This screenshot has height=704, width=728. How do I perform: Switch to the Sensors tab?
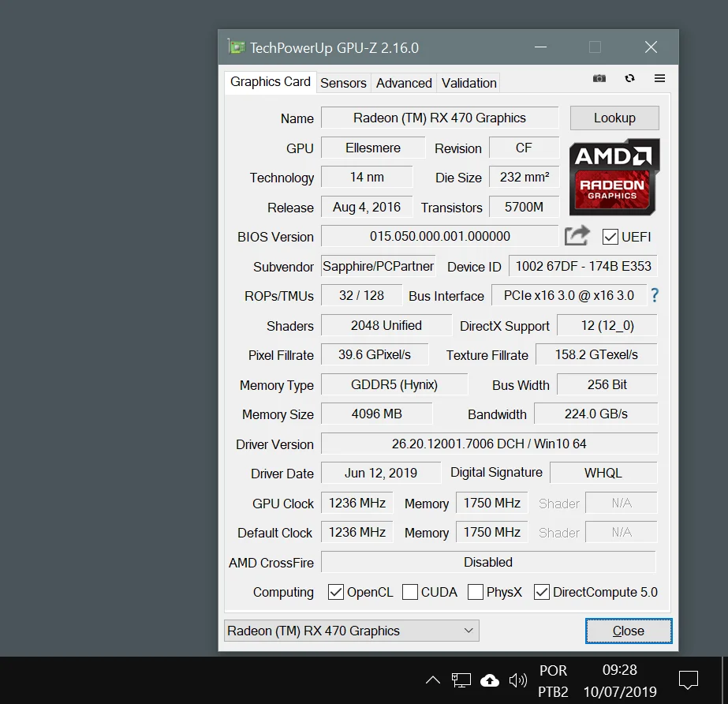pos(344,83)
